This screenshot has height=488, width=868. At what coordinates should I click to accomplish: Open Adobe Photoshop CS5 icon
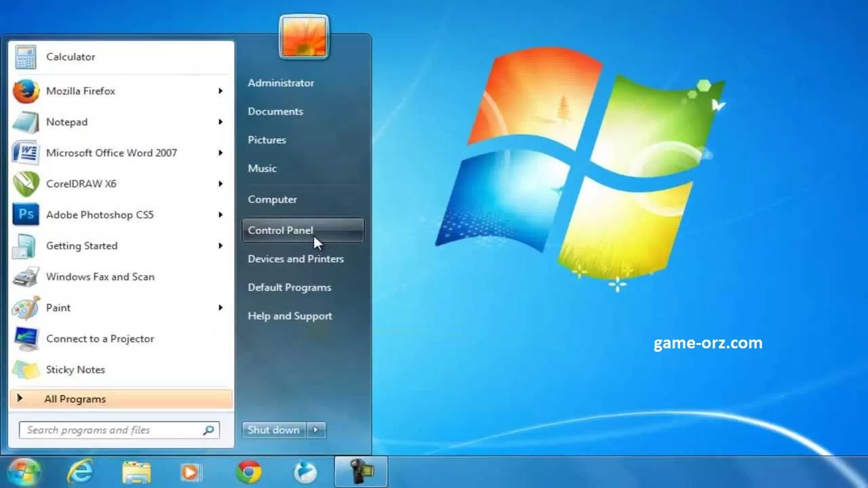coord(26,215)
